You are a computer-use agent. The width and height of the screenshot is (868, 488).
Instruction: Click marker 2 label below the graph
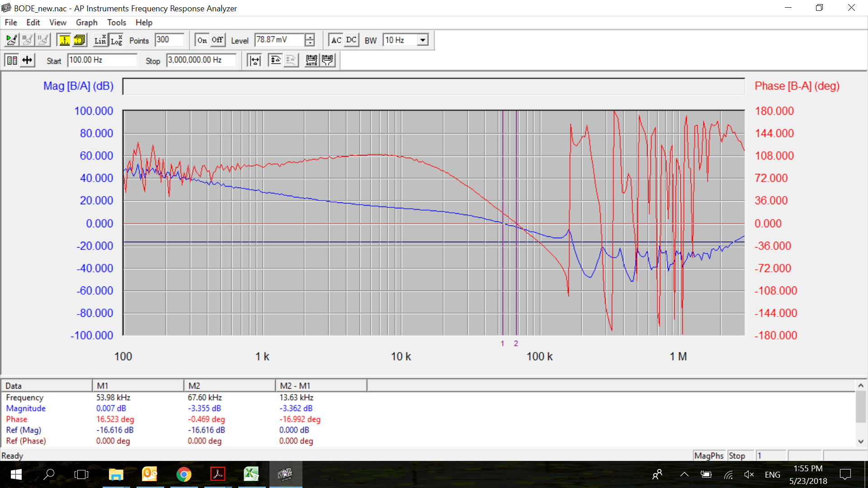click(516, 343)
